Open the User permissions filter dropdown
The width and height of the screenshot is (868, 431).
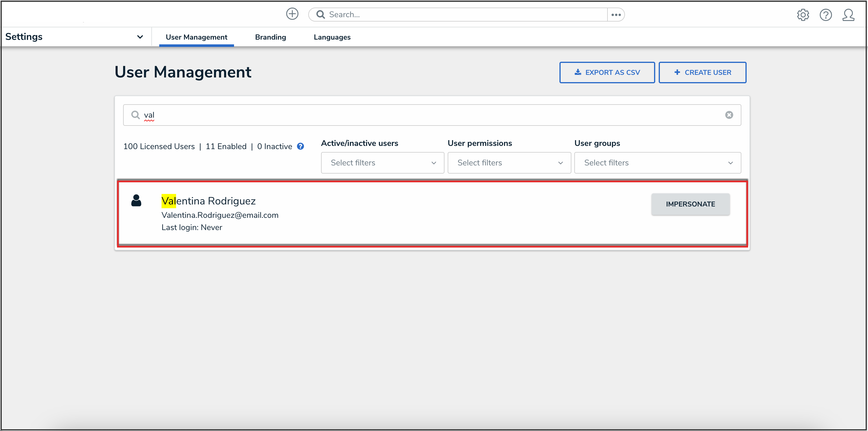pos(509,163)
